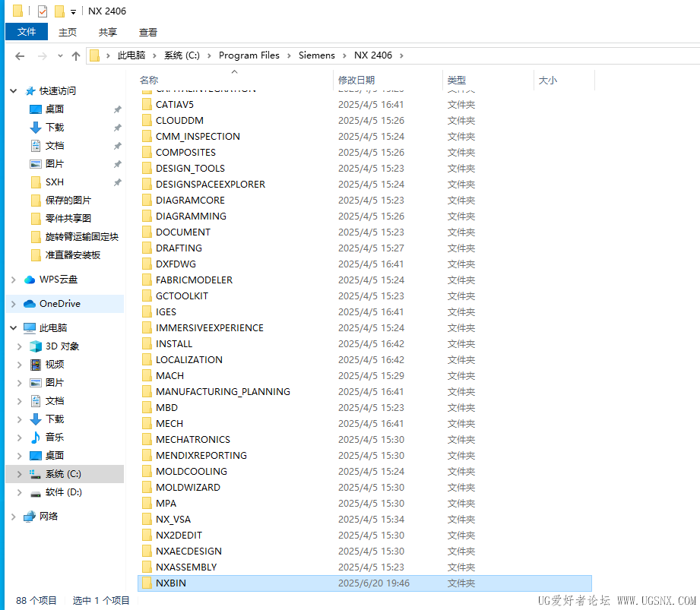Go back to previous folder

tap(20, 55)
